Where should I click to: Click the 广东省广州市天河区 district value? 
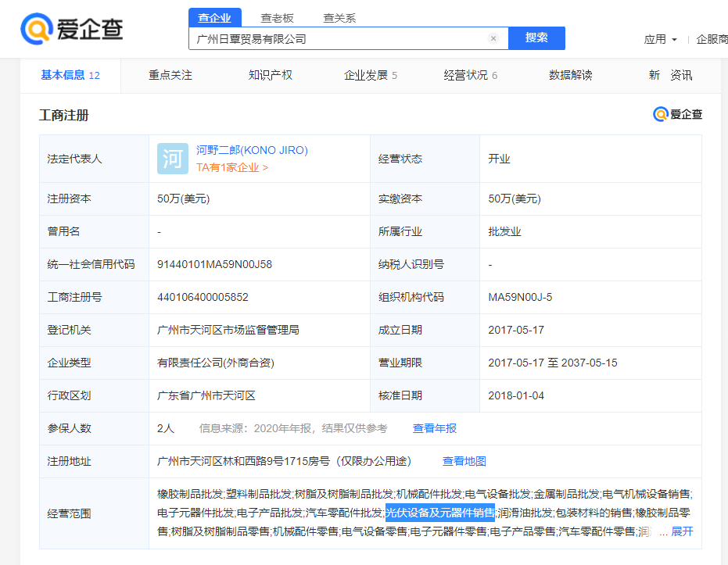point(206,395)
